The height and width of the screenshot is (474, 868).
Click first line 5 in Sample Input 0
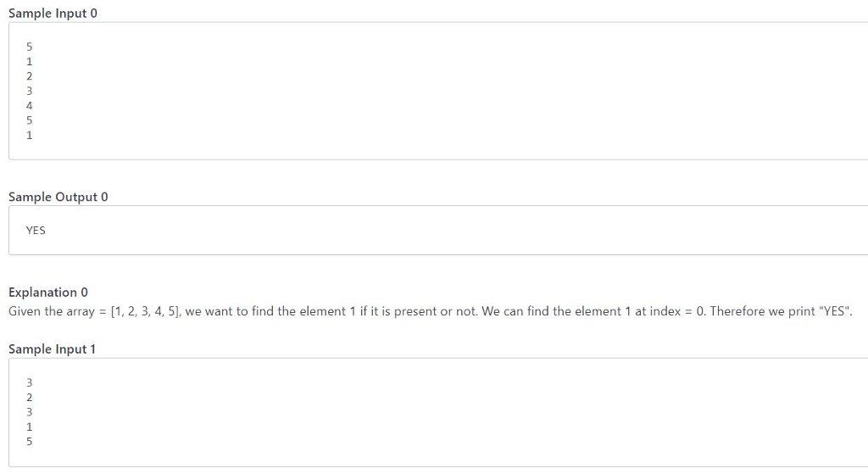point(30,47)
